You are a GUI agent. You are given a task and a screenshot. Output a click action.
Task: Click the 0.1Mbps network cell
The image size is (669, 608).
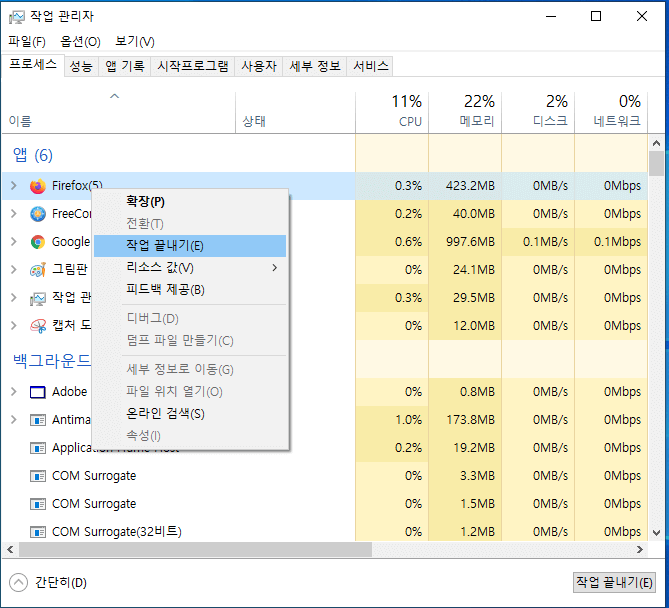(x=611, y=242)
